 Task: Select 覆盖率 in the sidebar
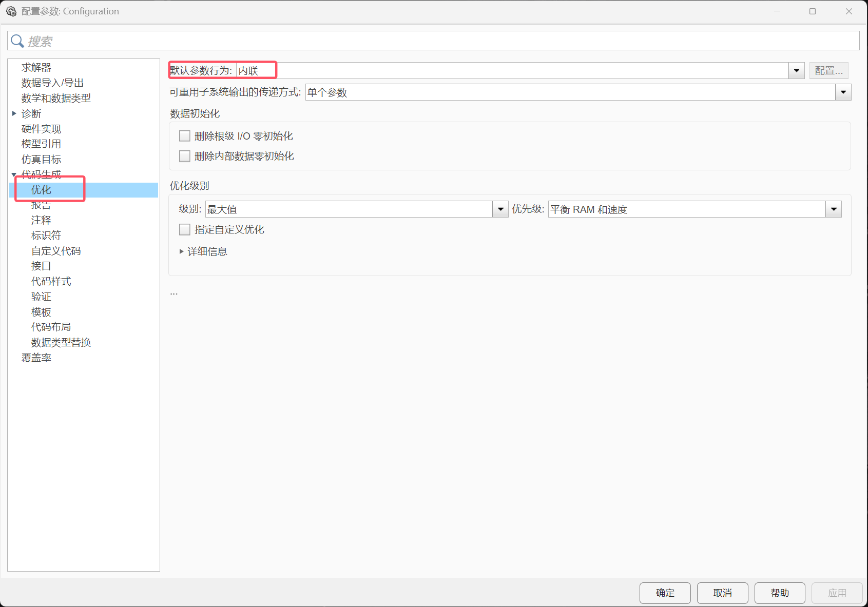point(36,358)
